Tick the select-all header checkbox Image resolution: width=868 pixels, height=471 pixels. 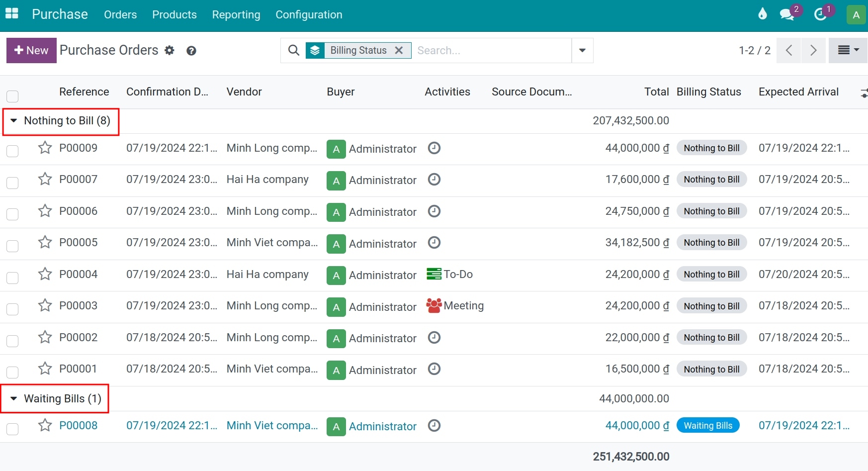(x=12, y=96)
